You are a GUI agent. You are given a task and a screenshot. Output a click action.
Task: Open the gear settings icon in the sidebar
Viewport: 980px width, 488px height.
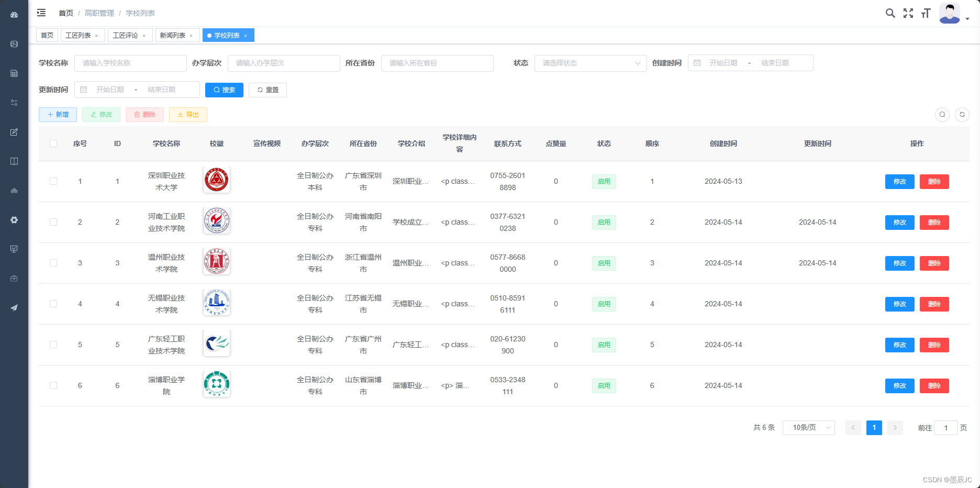tap(14, 220)
